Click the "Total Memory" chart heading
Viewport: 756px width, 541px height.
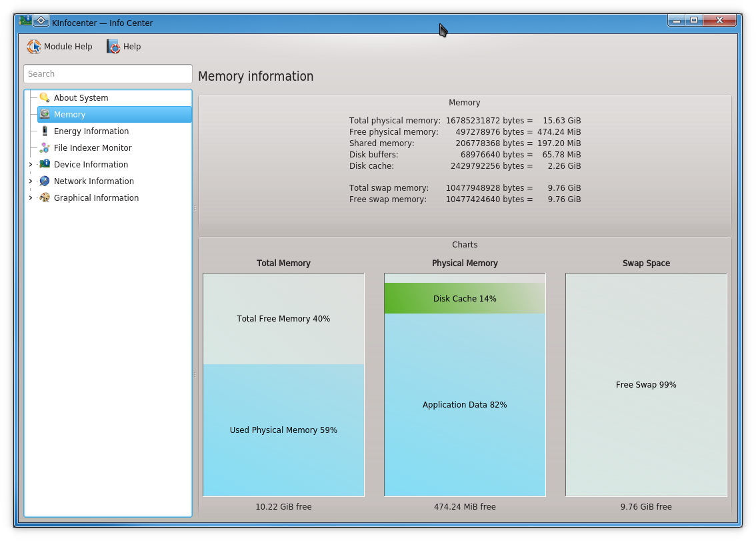[283, 263]
